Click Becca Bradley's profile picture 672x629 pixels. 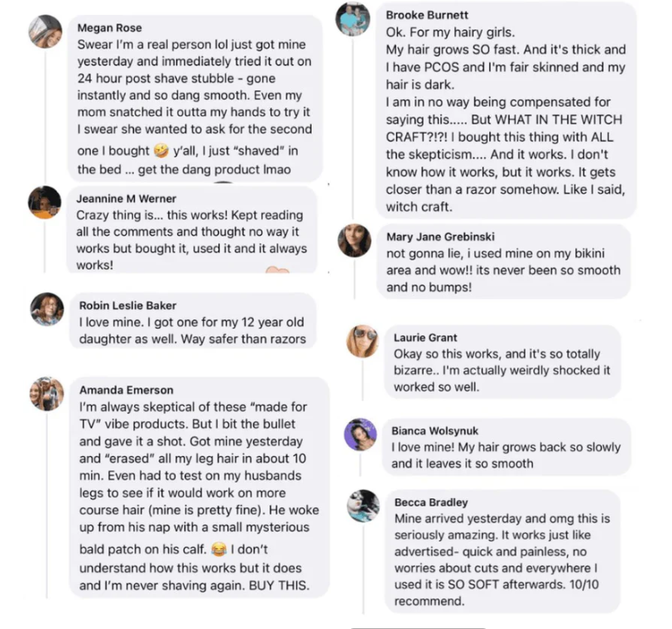click(x=362, y=506)
